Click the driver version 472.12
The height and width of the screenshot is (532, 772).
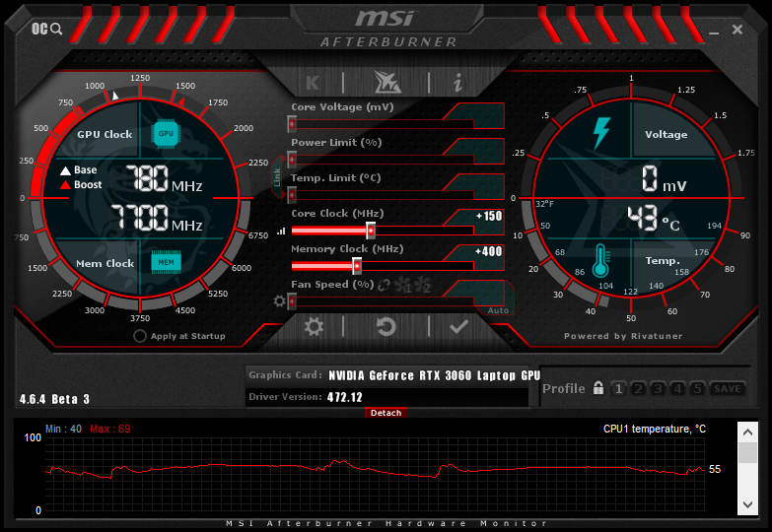coord(345,397)
